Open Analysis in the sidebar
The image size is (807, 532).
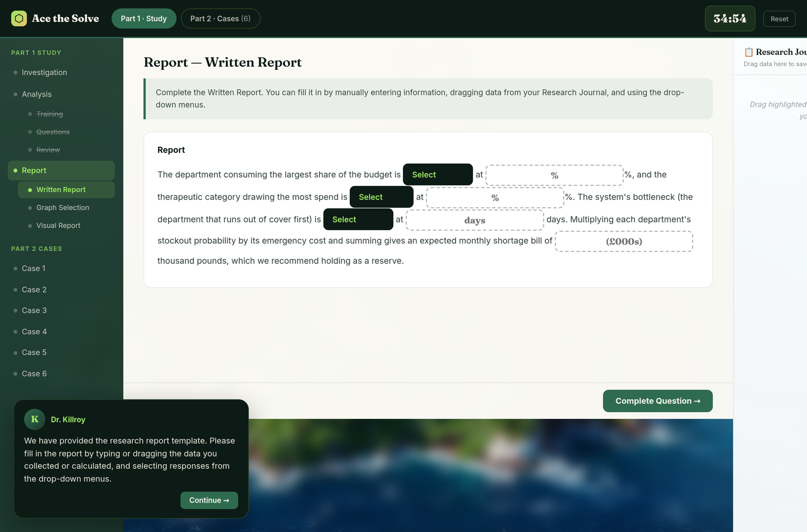click(x=61, y=94)
